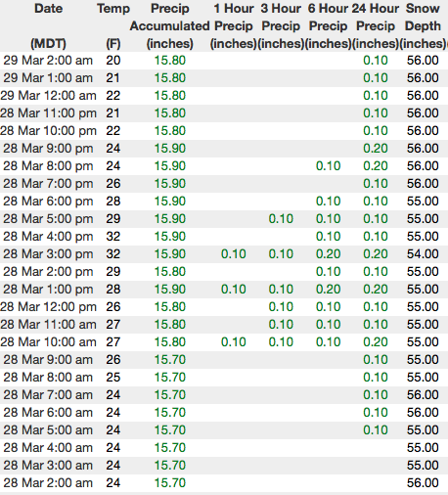448x495 pixels.
Task: Select the 28 Mar 2:00 am date cell
Action: pyautogui.click(x=48, y=483)
